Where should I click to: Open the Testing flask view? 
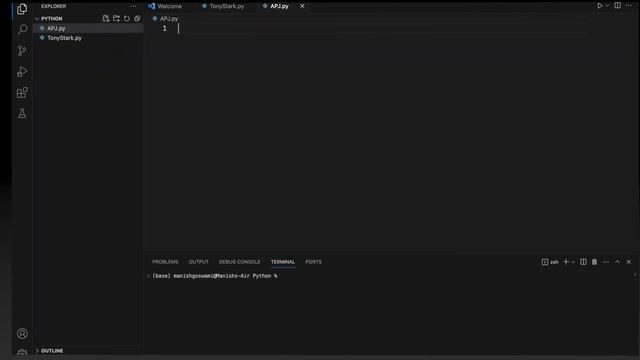click(22, 113)
